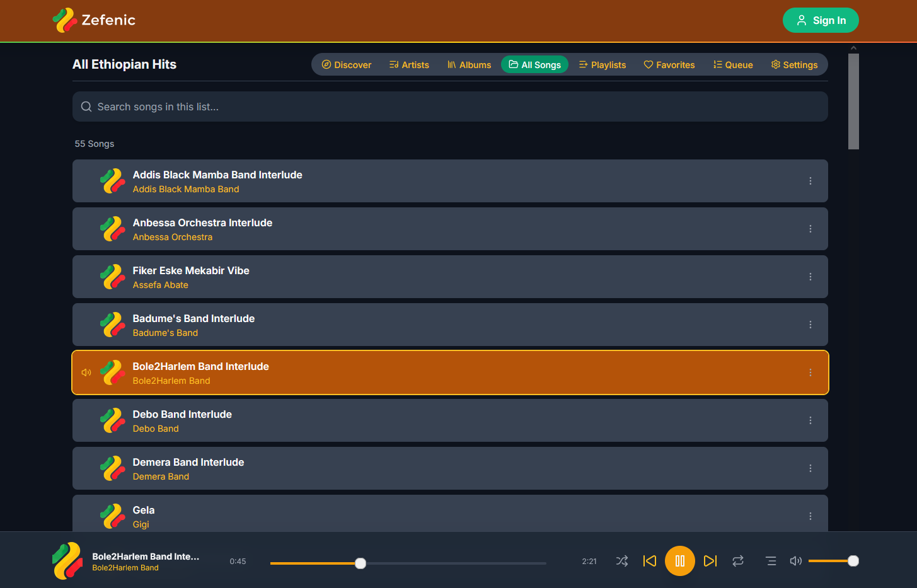
Task: Skip to the next track
Action: click(x=710, y=561)
